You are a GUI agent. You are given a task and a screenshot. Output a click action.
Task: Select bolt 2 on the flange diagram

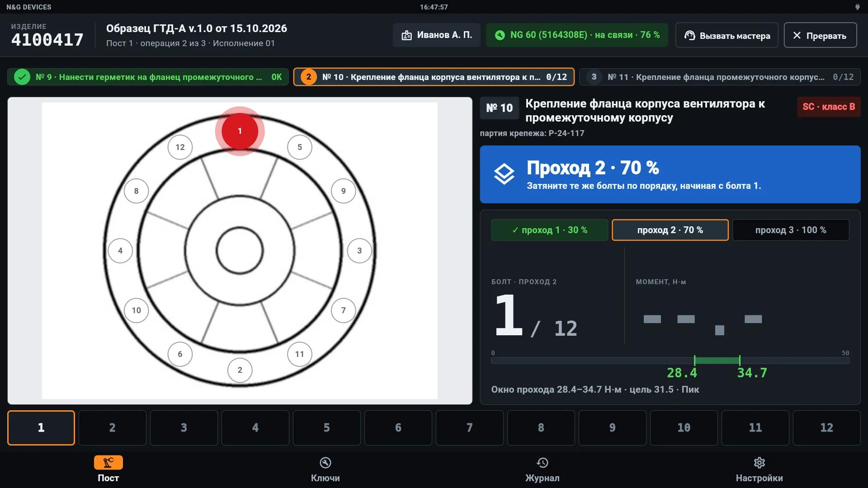[x=240, y=370]
